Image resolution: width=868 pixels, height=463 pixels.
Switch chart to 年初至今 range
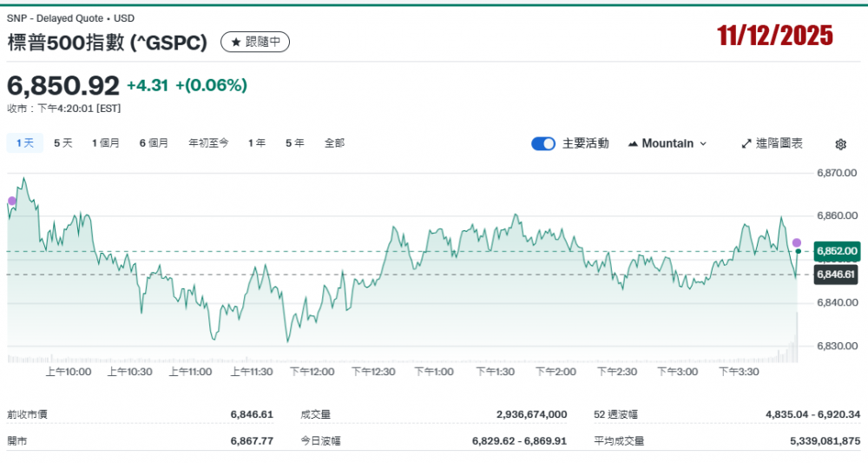tap(208, 142)
